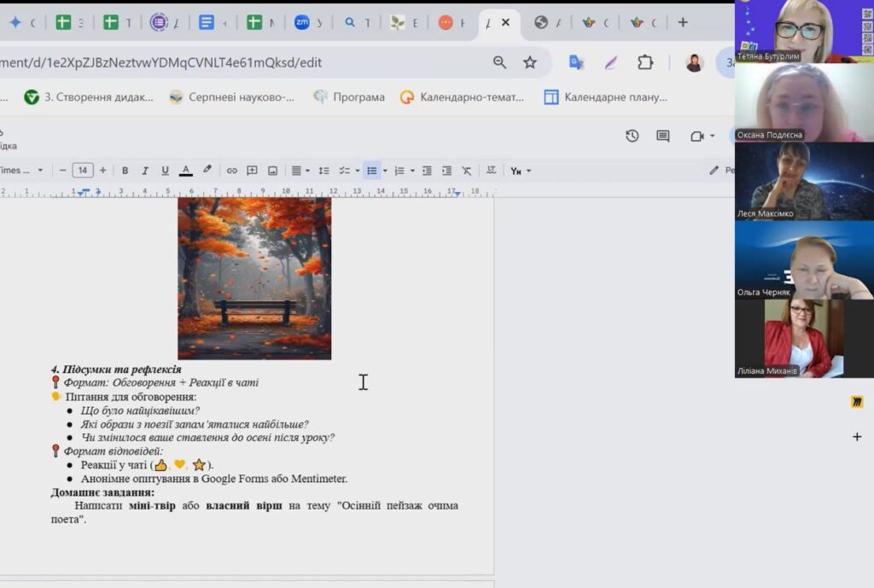Decrease the font size with minus
The image size is (874, 588).
pos(62,171)
